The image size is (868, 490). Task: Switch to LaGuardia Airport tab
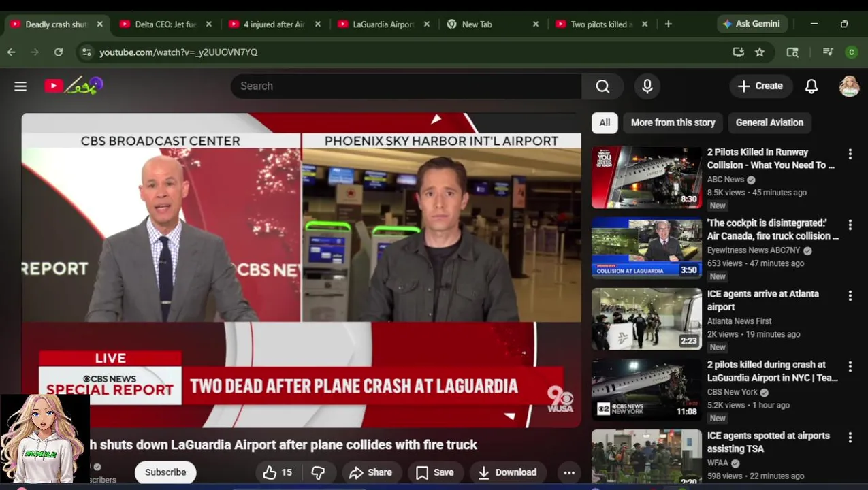383,24
